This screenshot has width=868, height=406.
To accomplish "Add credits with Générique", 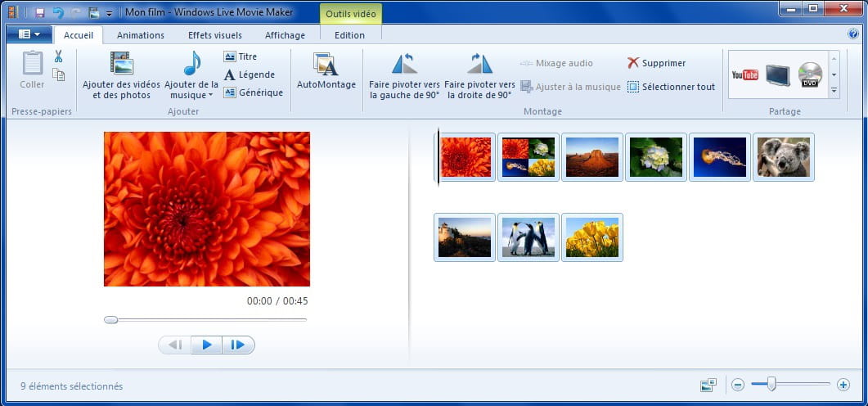I will (254, 92).
